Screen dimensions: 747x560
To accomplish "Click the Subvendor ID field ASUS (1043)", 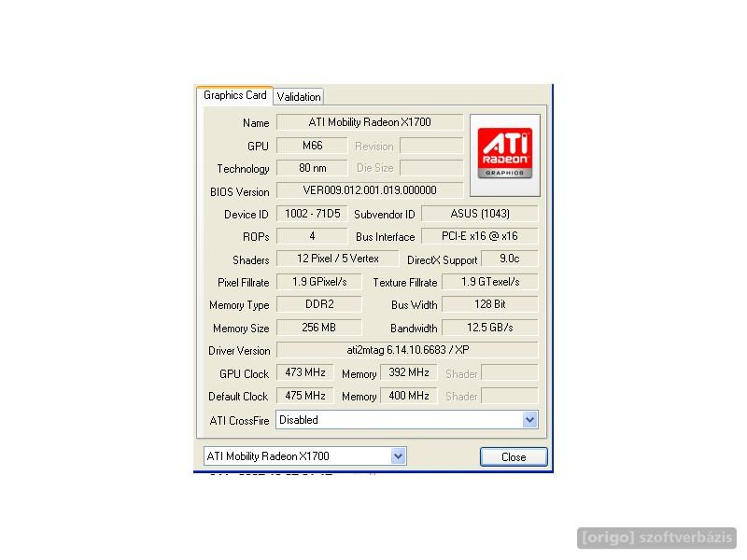I will (480, 214).
